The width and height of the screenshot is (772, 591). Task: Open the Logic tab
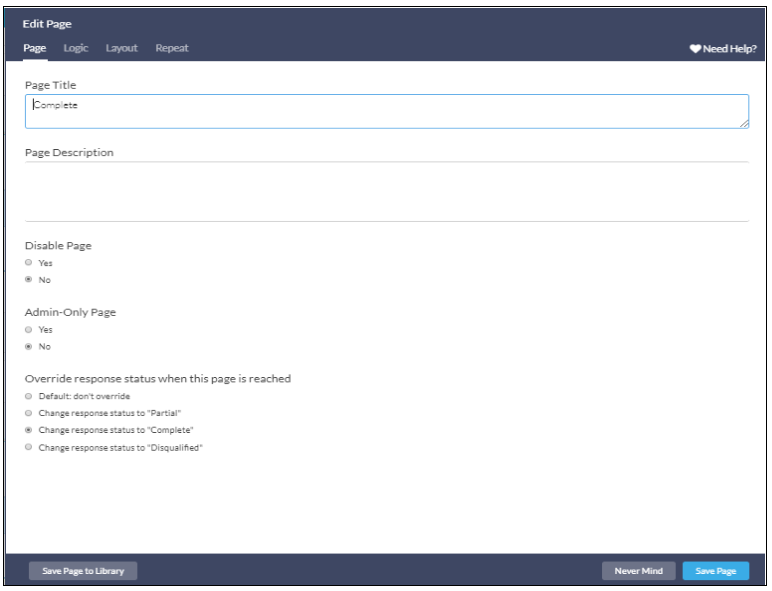tap(76, 48)
